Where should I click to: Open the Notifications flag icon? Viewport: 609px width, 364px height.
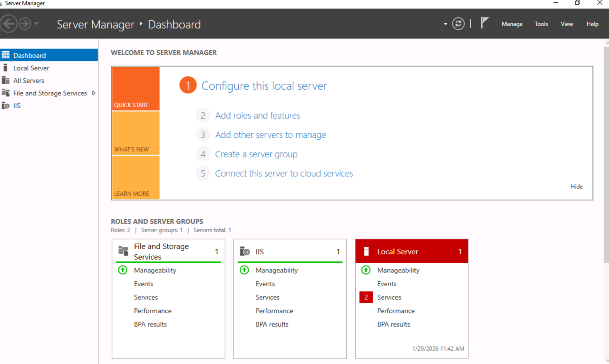484,23
